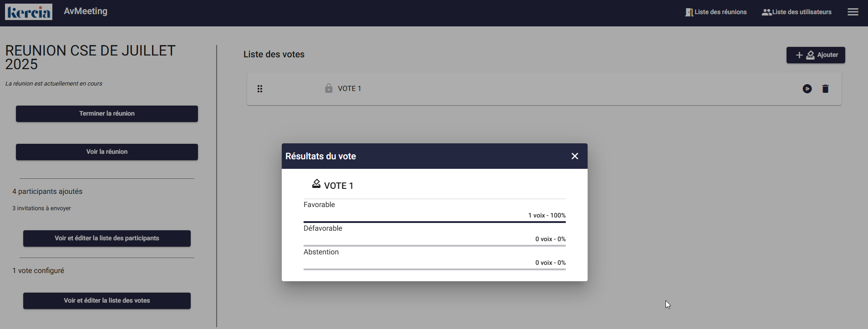Click Voir la réunion button
Viewport: 868px width, 329px height.
[107, 152]
